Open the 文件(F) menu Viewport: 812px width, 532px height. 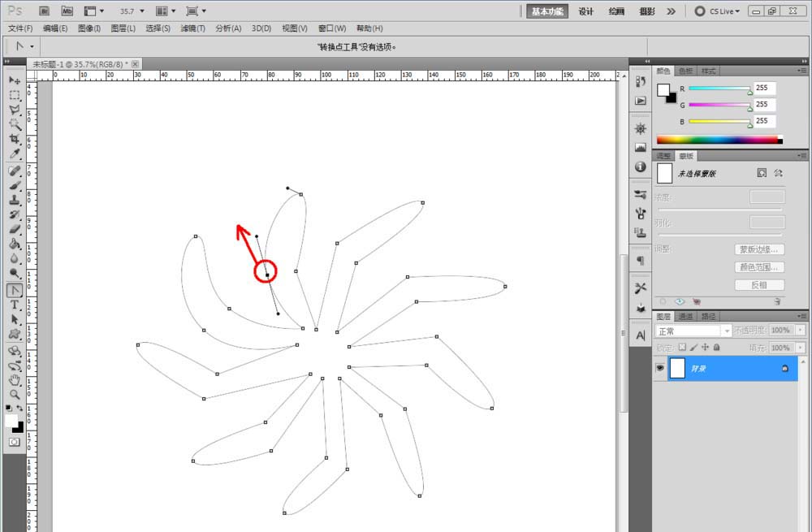coord(20,28)
